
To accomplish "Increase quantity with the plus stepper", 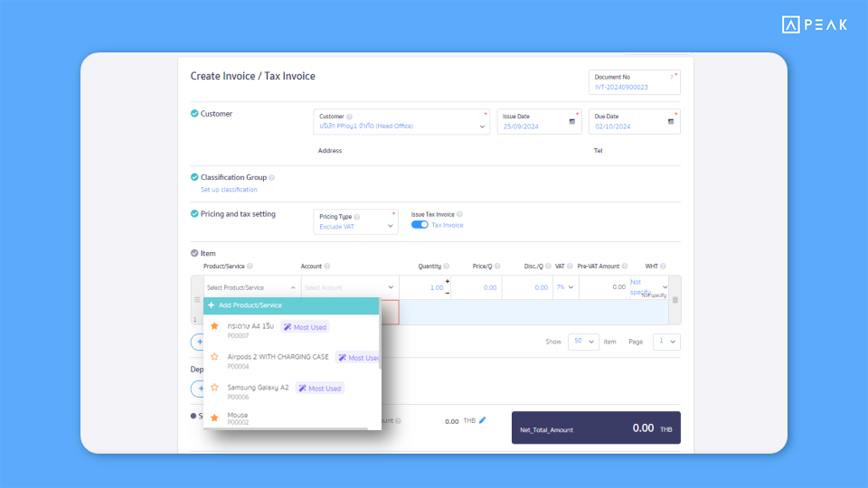I will pos(448,282).
